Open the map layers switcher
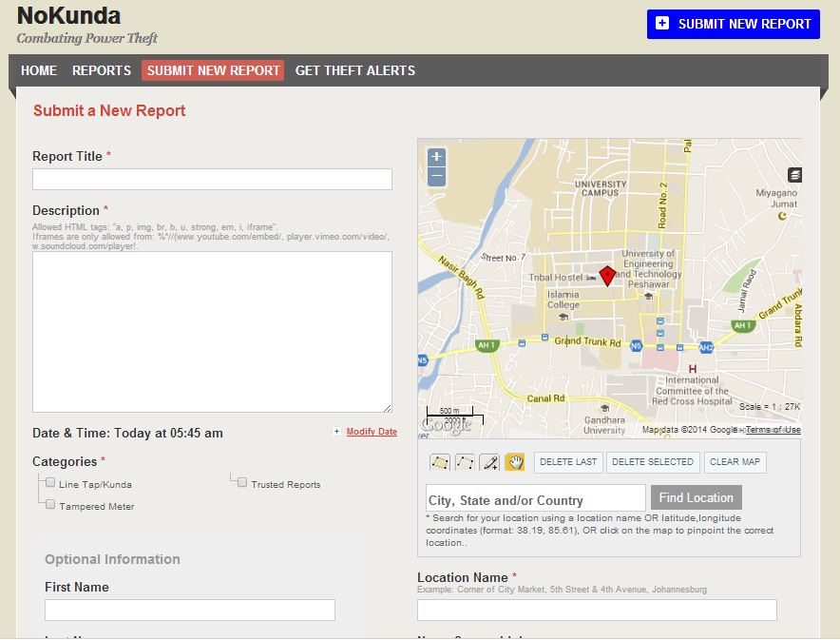Image resolution: width=840 pixels, height=640 pixels. point(795,174)
